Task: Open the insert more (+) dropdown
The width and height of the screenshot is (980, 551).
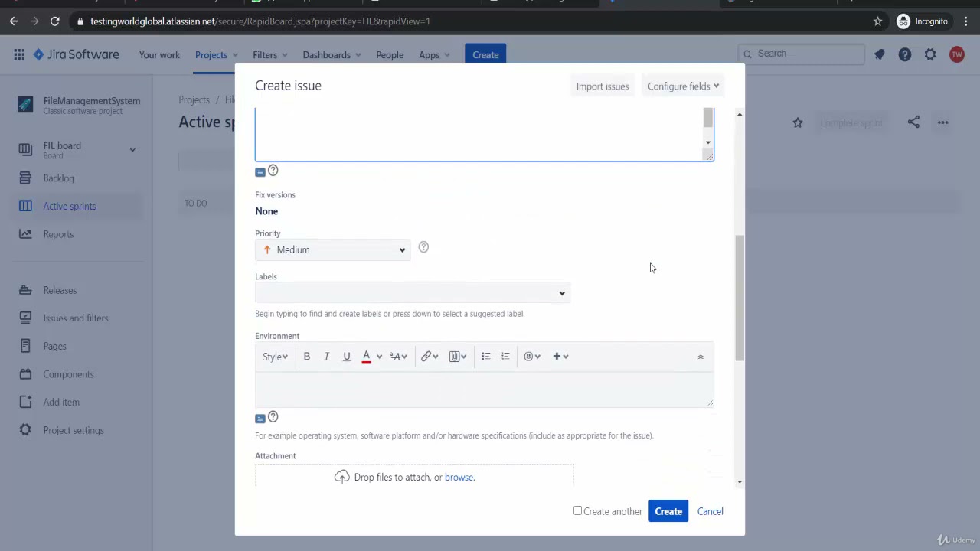Action: click(560, 357)
